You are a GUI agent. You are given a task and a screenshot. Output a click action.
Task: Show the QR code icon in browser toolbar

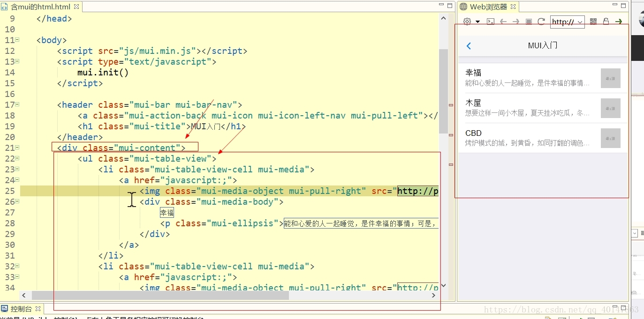tap(593, 22)
